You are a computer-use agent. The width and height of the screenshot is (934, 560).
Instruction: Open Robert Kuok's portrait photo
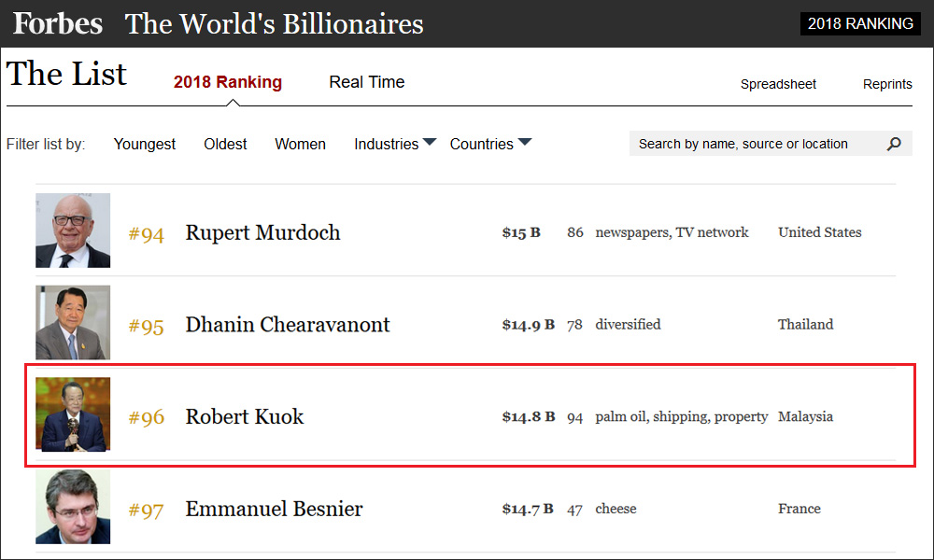point(73,414)
